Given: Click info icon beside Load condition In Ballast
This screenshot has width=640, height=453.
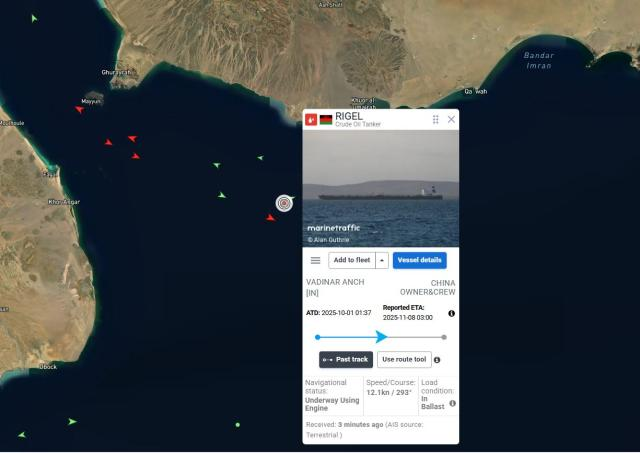Looking at the screenshot, I should point(452,403).
